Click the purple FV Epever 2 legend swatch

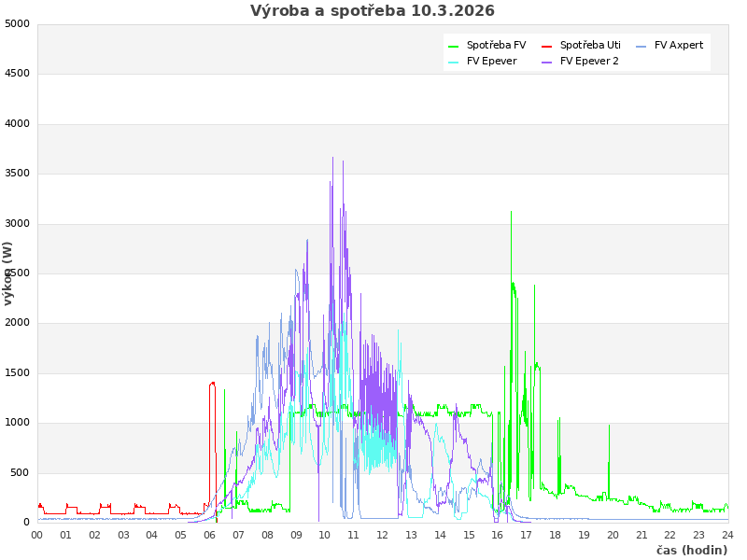(x=547, y=62)
